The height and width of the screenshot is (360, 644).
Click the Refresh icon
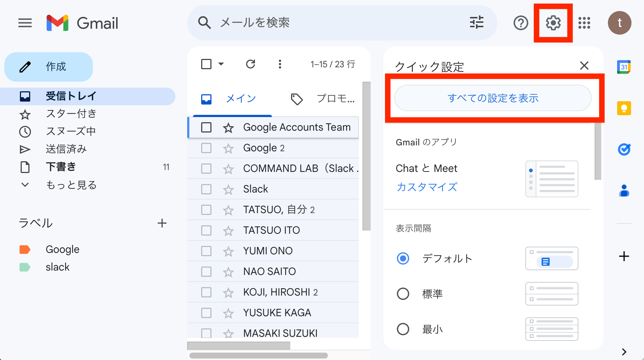tap(251, 64)
